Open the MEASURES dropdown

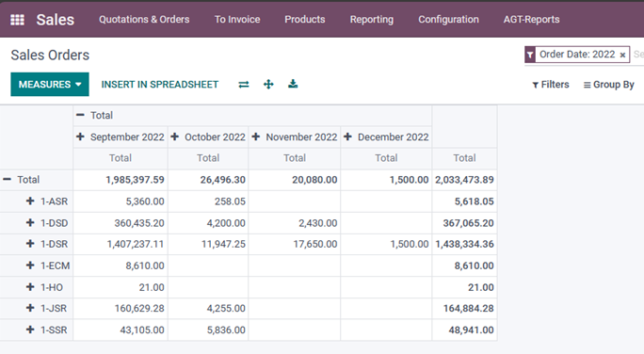(50, 85)
